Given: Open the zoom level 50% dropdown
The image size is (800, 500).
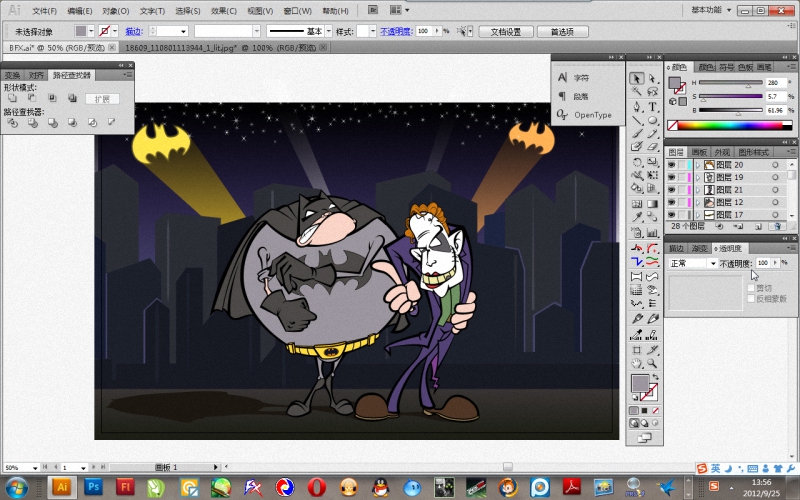Looking at the screenshot, I should pos(35,467).
